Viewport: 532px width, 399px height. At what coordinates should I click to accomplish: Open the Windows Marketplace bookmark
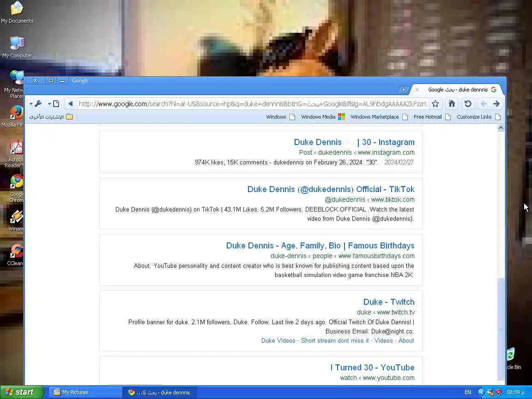[x=379, y=117]
